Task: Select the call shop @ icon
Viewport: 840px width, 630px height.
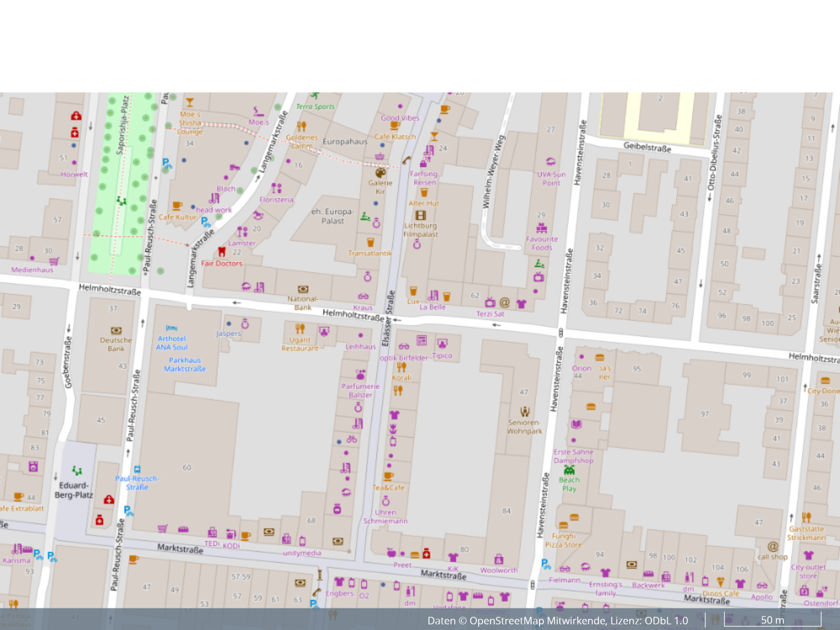Action: tap(773, 546)
